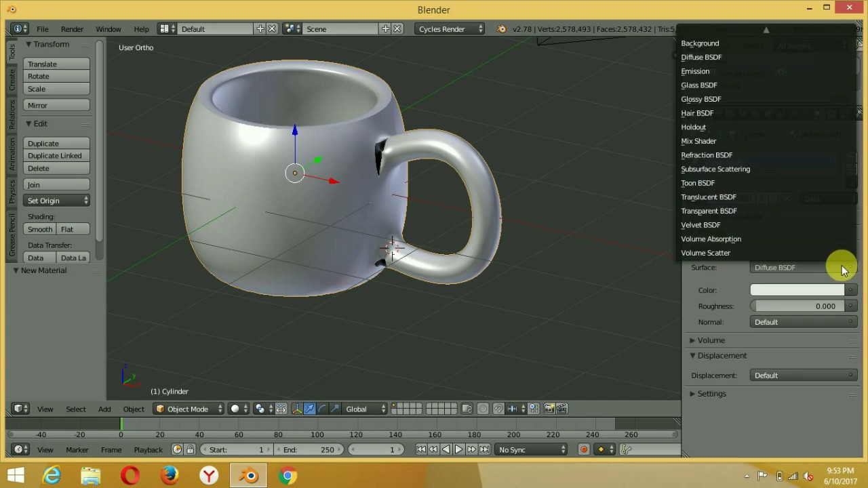Click the Flat shading button

73,229
